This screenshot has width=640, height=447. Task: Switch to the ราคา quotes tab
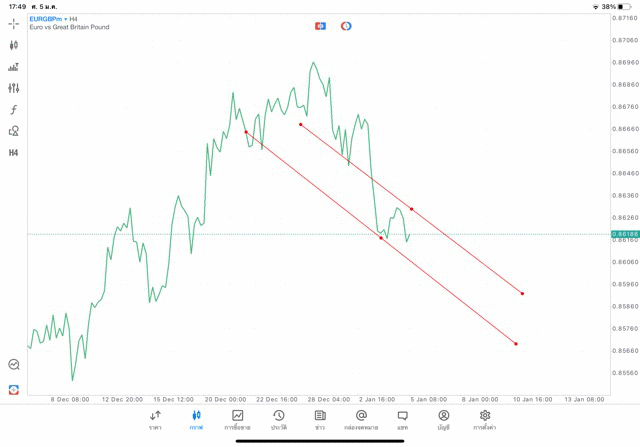tap(155, 420)
